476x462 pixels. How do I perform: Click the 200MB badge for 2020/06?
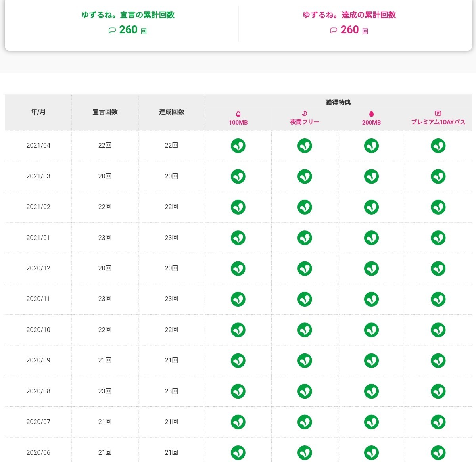(371, 452)
